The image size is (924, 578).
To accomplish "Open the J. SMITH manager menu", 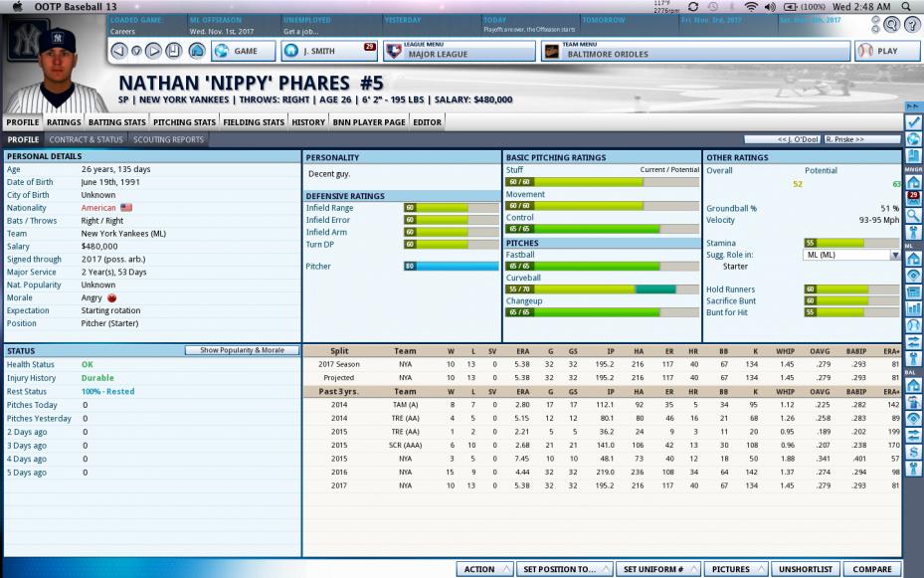I will click(329, 51).
